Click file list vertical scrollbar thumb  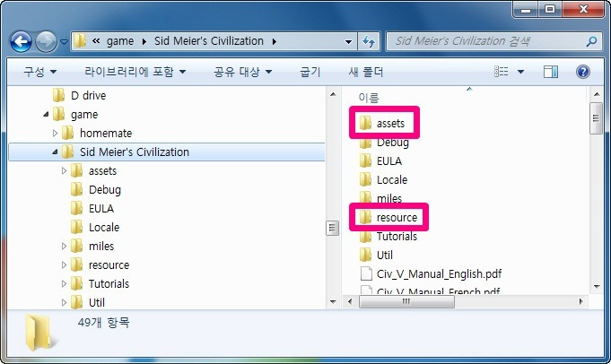pos(596,118)
